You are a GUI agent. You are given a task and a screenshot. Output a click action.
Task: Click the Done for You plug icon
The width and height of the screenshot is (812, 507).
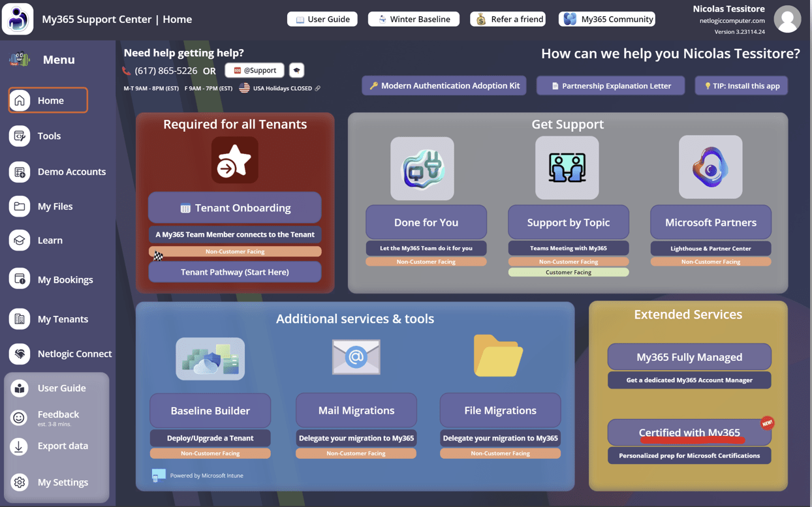[x=422, y=168]
